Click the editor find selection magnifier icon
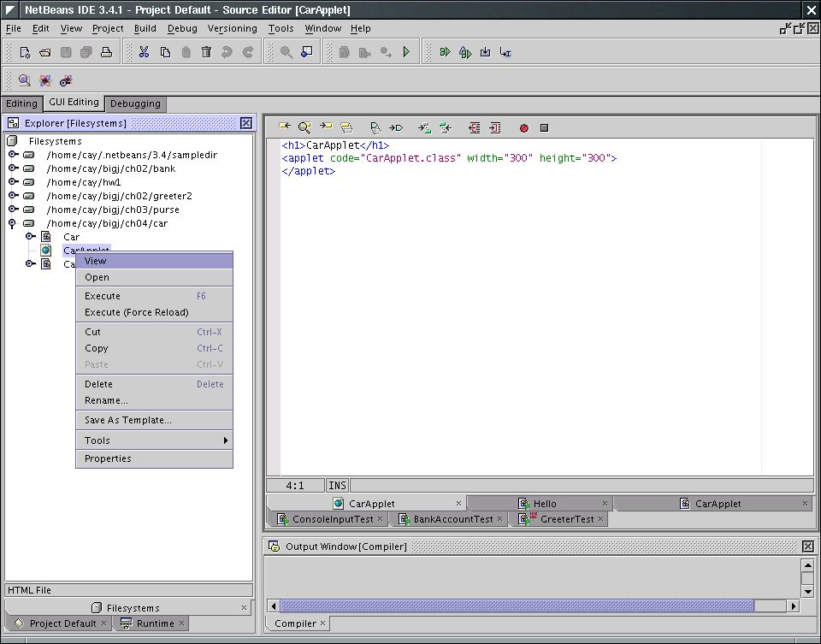821x644 pixels. point(304,127)
